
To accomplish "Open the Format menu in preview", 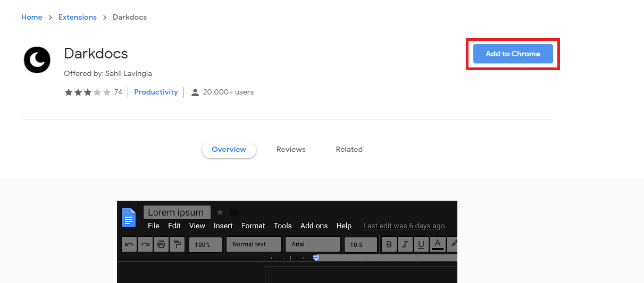I will click(253, 226).
